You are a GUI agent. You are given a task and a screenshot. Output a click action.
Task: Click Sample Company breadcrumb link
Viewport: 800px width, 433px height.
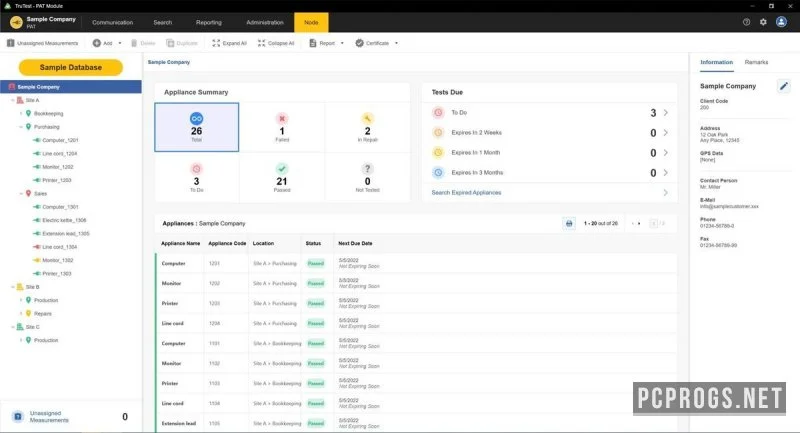pos(169,62)
